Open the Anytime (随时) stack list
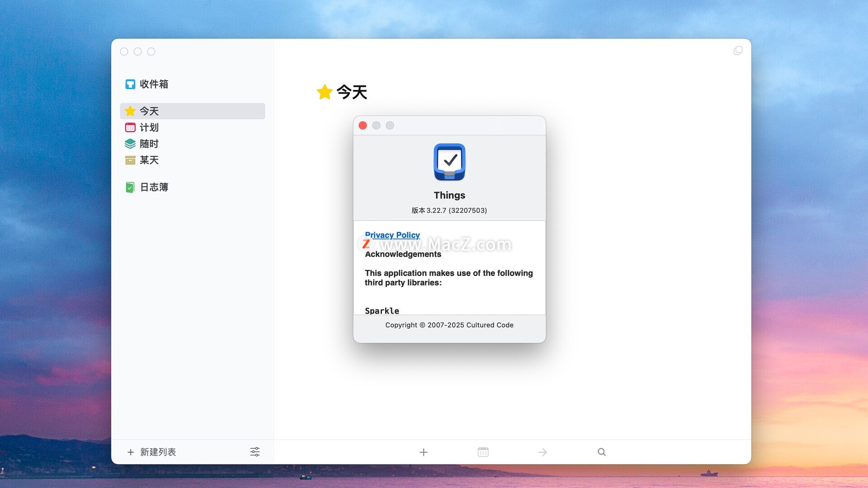868x488 pixels. pos(148,144)
